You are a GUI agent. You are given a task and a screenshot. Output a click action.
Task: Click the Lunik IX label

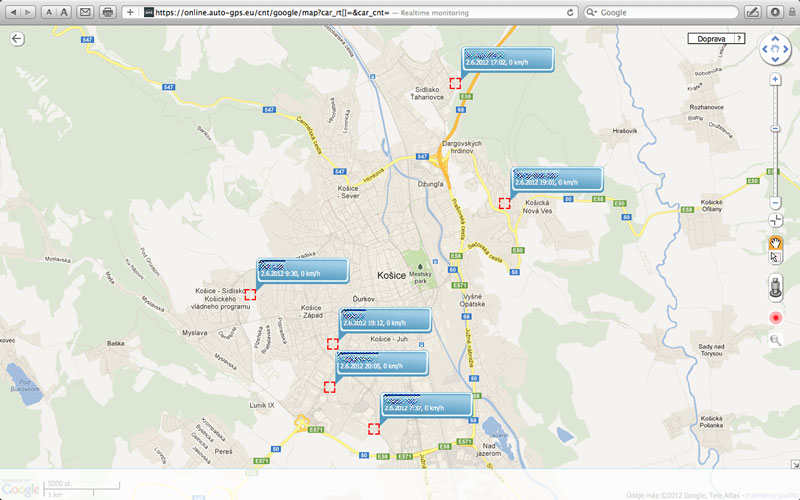262,405
